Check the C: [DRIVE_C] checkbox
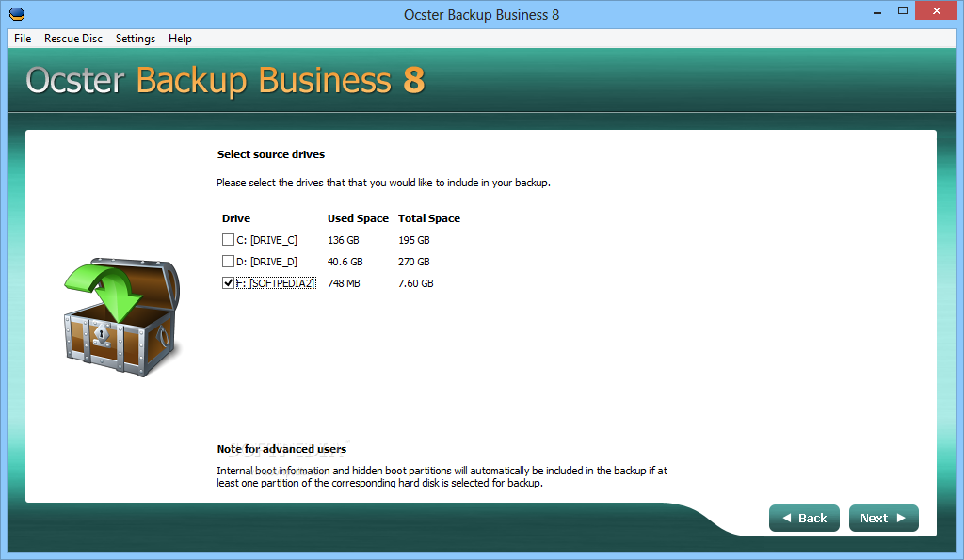This screenshot has width=964, height=560. [x=228, y=240]
